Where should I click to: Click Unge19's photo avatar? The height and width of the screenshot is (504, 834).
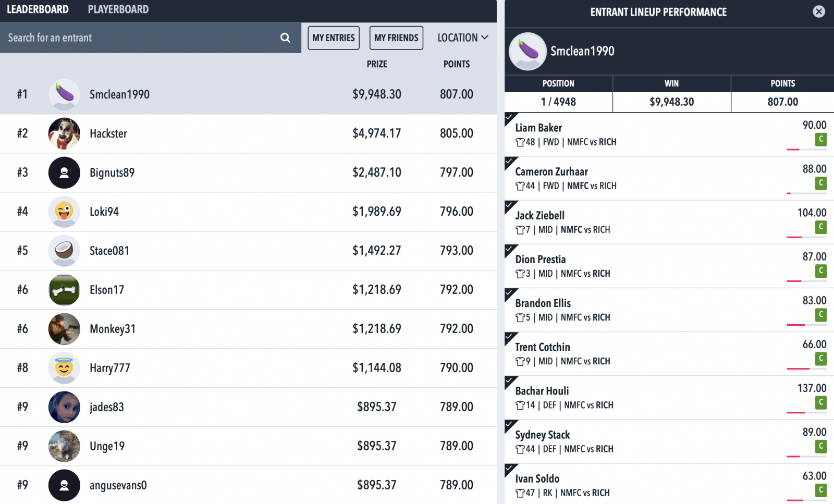[x=64, y=446]
